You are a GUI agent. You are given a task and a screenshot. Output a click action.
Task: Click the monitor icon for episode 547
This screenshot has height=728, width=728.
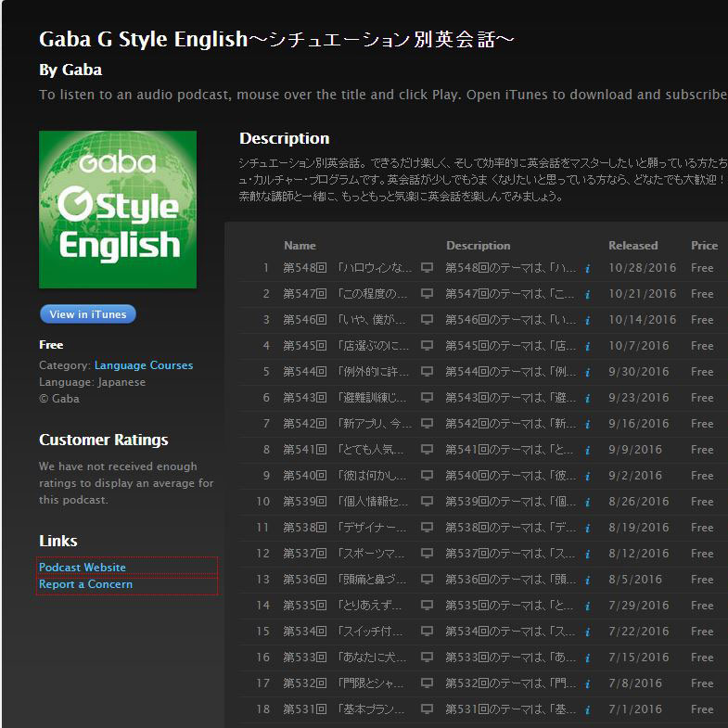point(427,294)
